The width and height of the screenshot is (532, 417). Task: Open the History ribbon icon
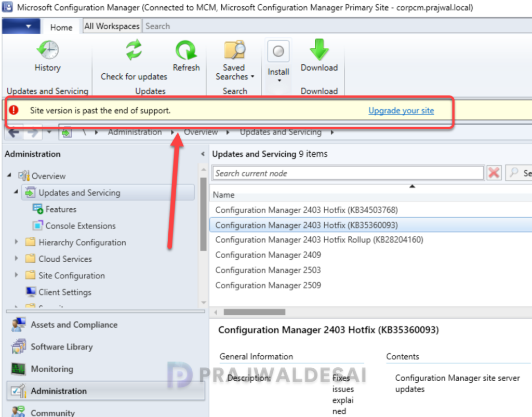point(48,50)
